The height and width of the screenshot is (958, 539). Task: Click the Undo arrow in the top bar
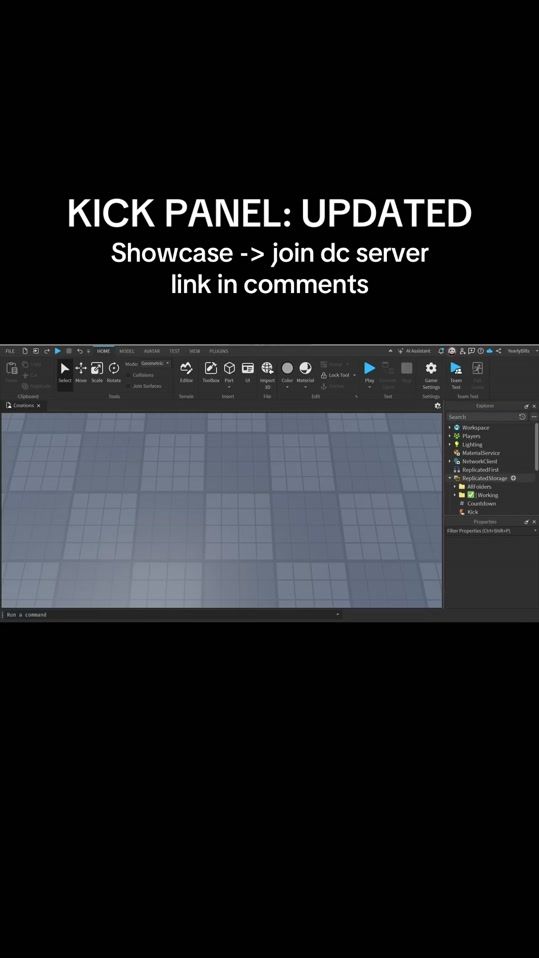pos(79,351)
